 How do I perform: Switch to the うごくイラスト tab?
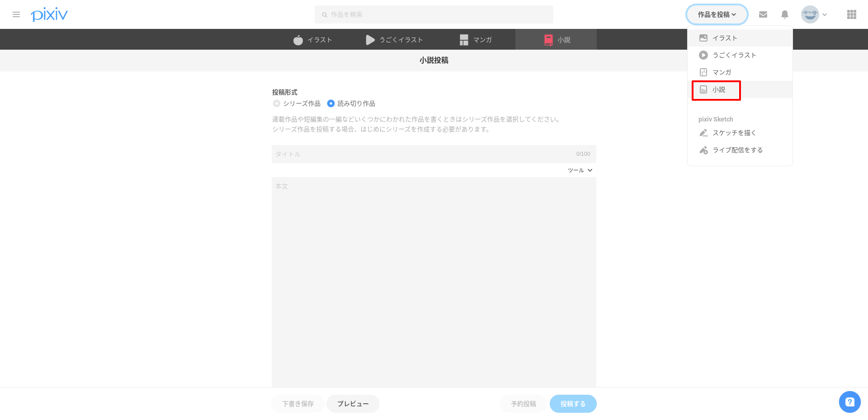(394, 40)
